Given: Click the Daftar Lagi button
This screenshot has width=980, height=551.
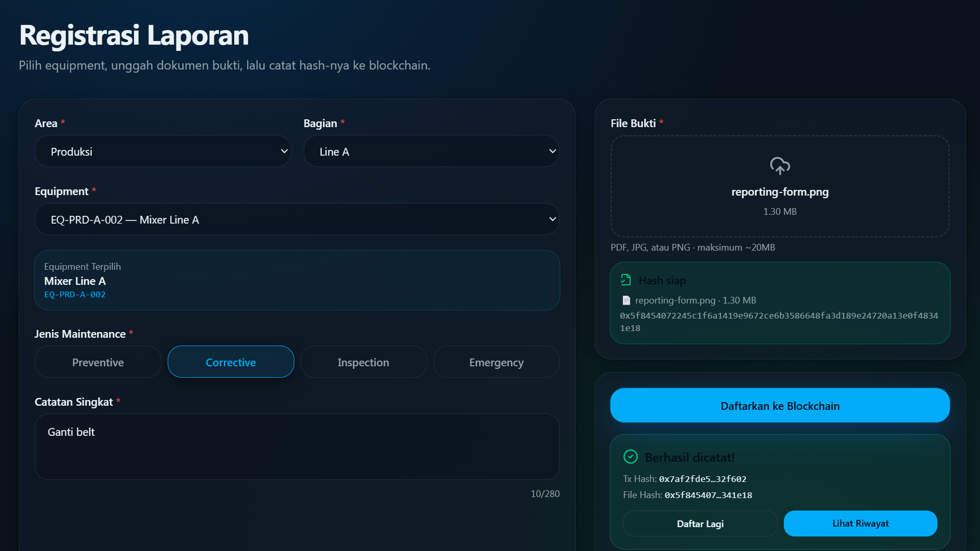Looking at the screenshot, I should click(x=700, y=524).
